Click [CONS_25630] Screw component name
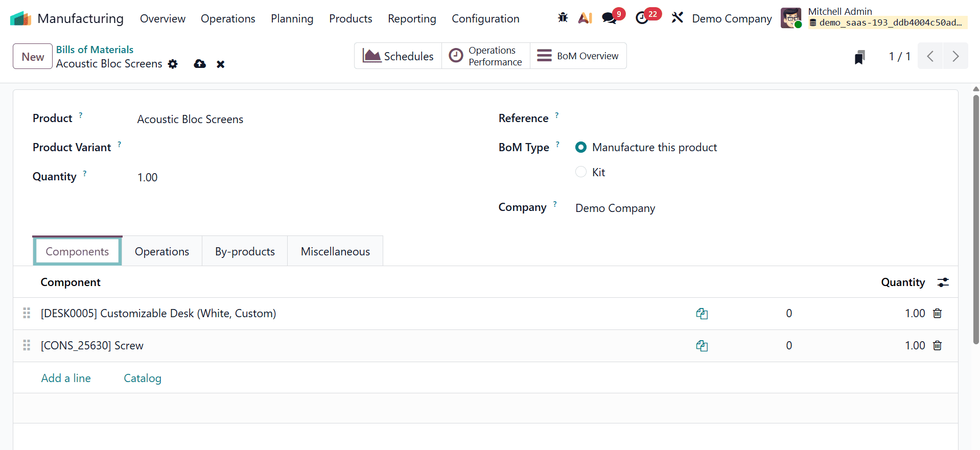The width and height of the screenshot is (980, 450). click(x=92, y=346)
